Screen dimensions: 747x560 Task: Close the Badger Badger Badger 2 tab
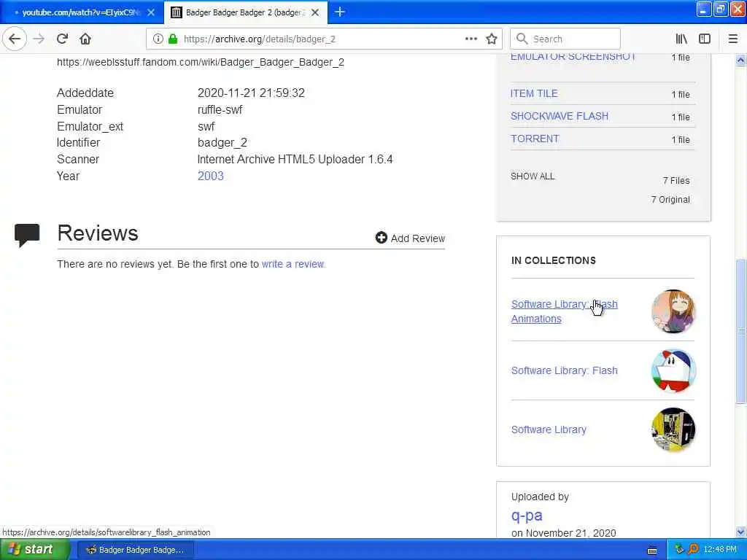[315, 12]
